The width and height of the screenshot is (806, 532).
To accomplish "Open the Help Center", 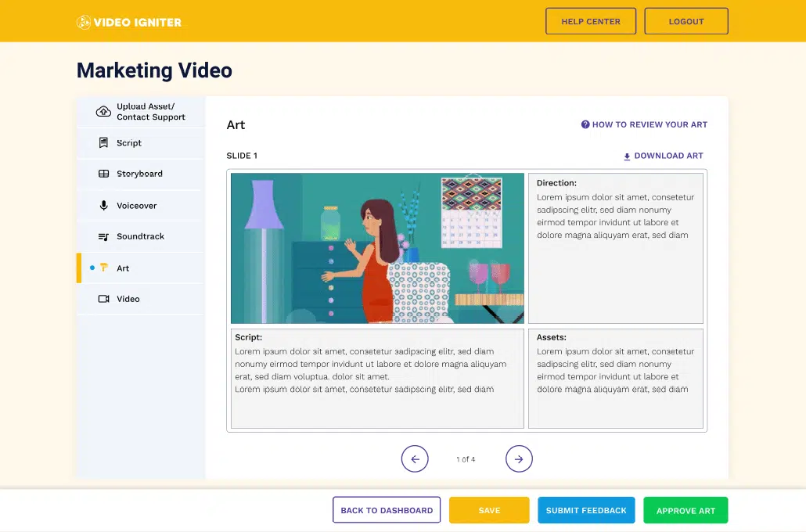I will point(590,21).
